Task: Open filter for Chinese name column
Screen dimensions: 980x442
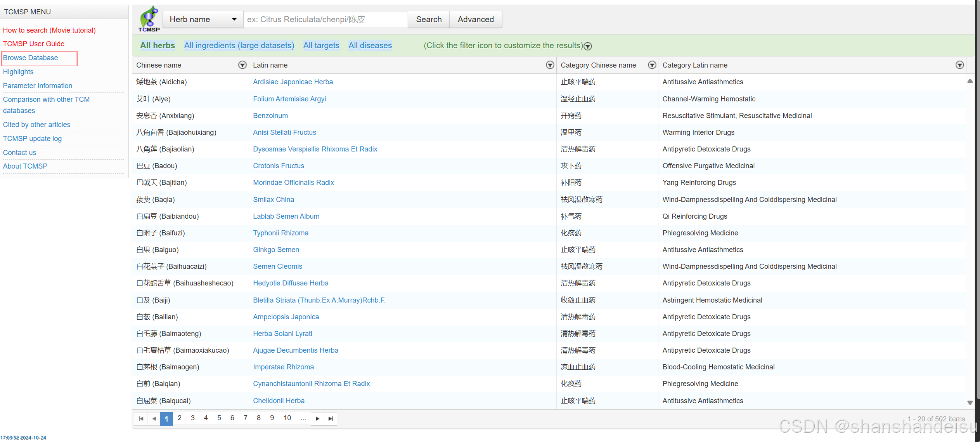Action: (242, 65)
